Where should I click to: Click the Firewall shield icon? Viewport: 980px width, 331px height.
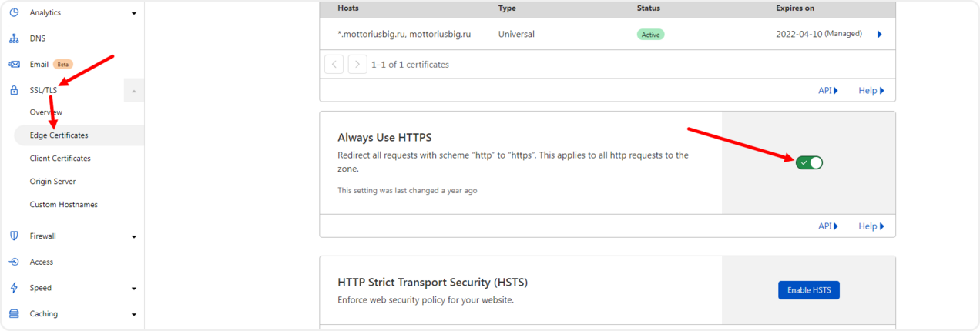[x=14, y=236]
